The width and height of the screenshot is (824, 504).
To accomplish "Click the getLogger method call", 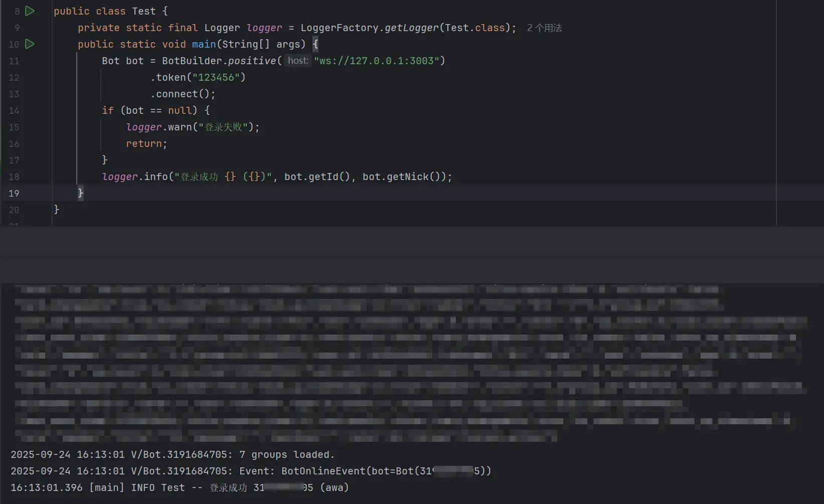I will coord(411,28).
